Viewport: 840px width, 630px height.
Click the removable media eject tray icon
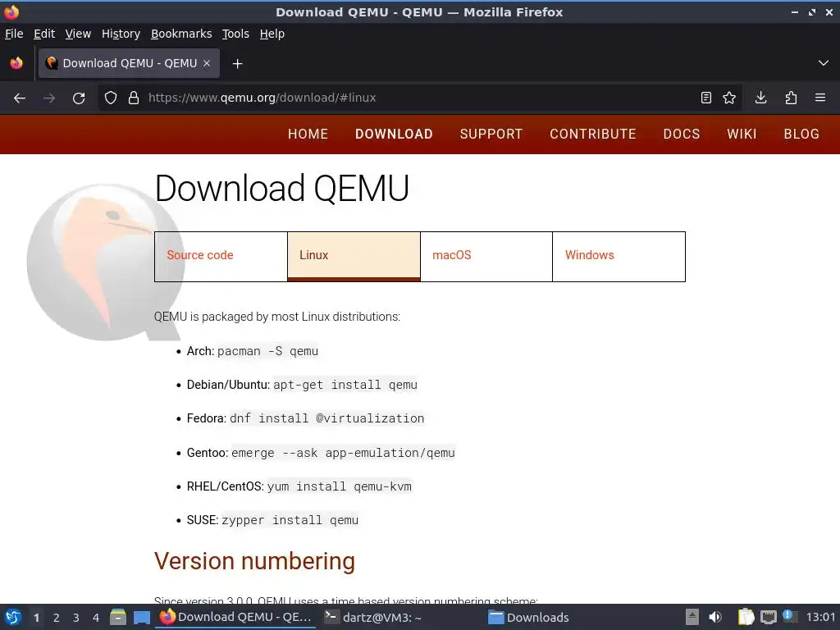coord(692,617)
